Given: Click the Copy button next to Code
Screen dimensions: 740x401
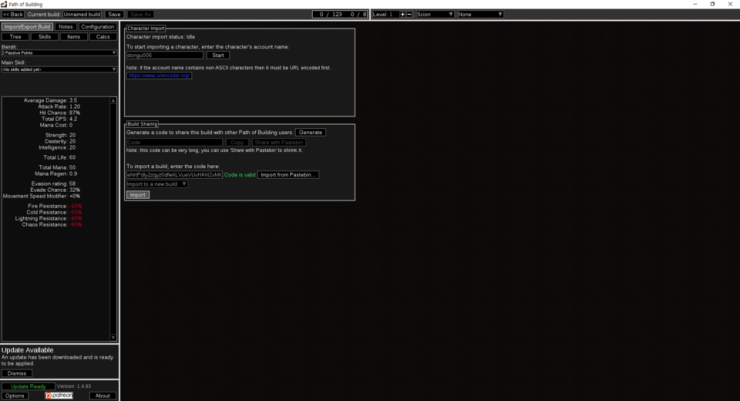Looking at the screenshot, I should click(237, 142).
